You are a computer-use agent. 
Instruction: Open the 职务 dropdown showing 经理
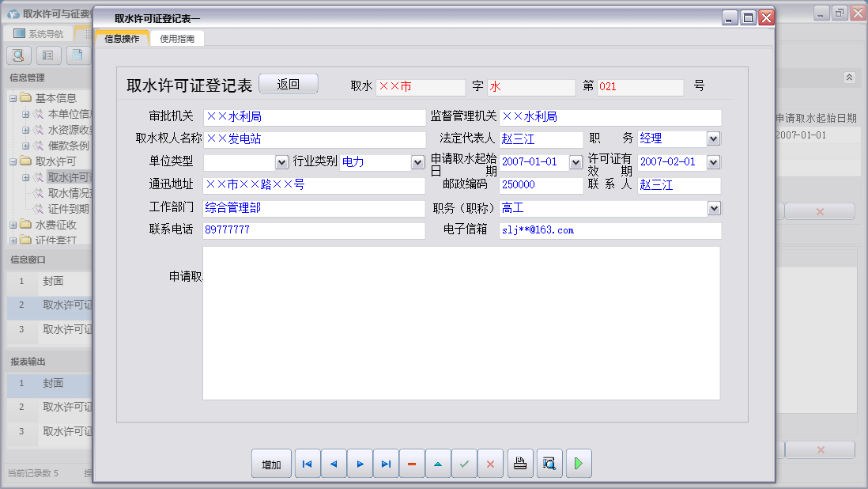pyautogui.click(x=712, y=140)
